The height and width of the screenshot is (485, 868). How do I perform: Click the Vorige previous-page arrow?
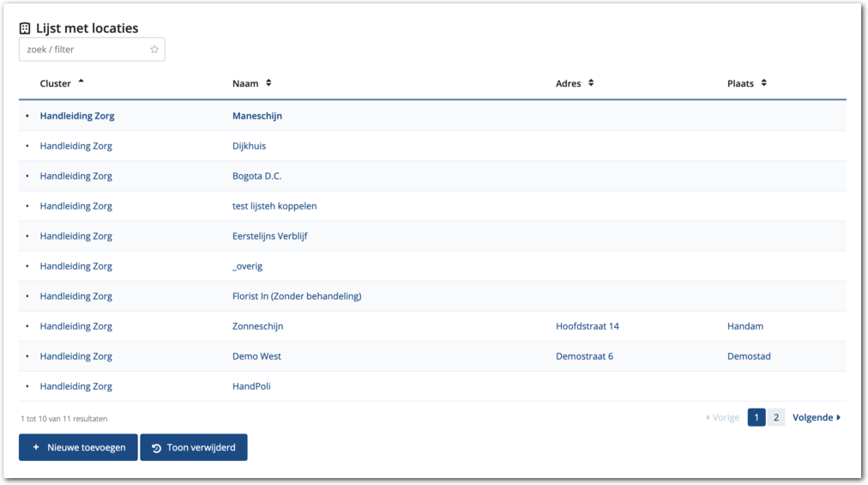708,418
